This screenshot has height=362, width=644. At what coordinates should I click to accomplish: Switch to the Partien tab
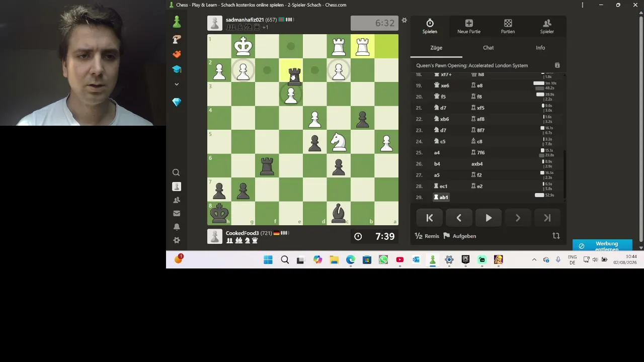[x=508, y=27]
